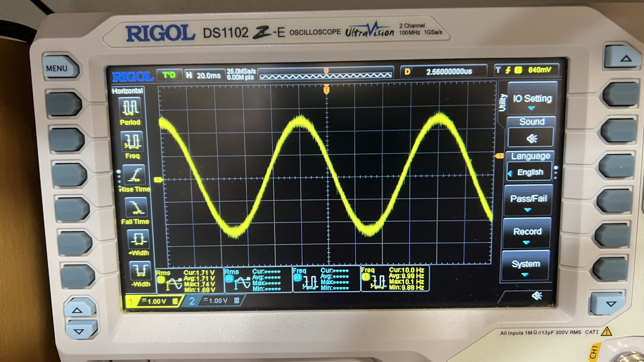644x362 pixels.
Task: Click the 20.0ms horizontal timebase readout
Action: coord(204,75)
